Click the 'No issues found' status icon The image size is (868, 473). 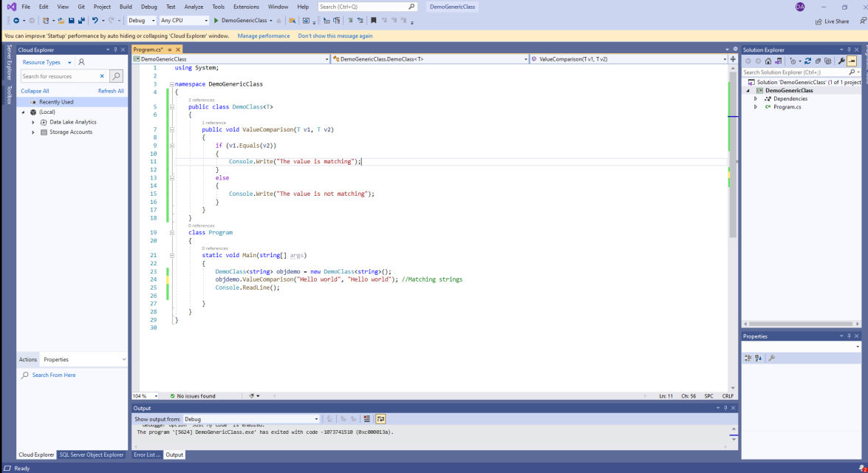click(x=171, y=395)
